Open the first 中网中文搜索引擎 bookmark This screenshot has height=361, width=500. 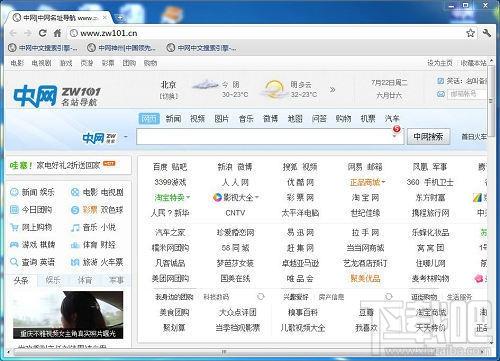(43, 48)
